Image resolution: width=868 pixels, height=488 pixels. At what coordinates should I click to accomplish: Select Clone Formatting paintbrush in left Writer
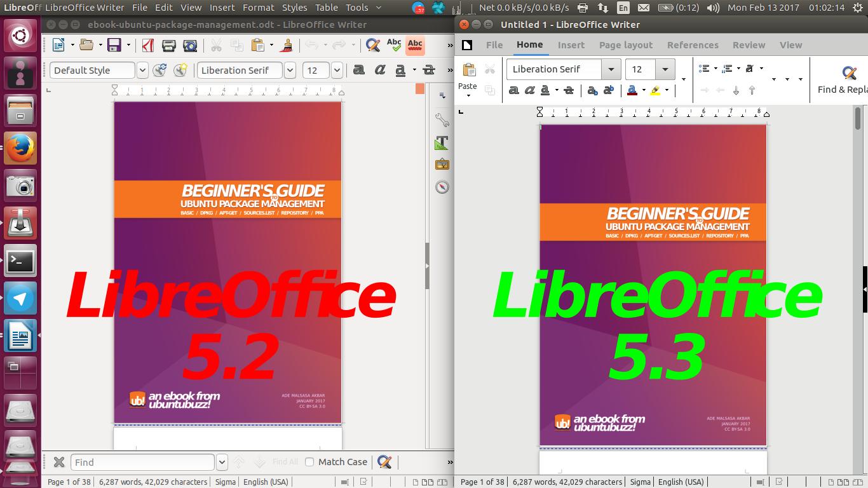(287, 45)
